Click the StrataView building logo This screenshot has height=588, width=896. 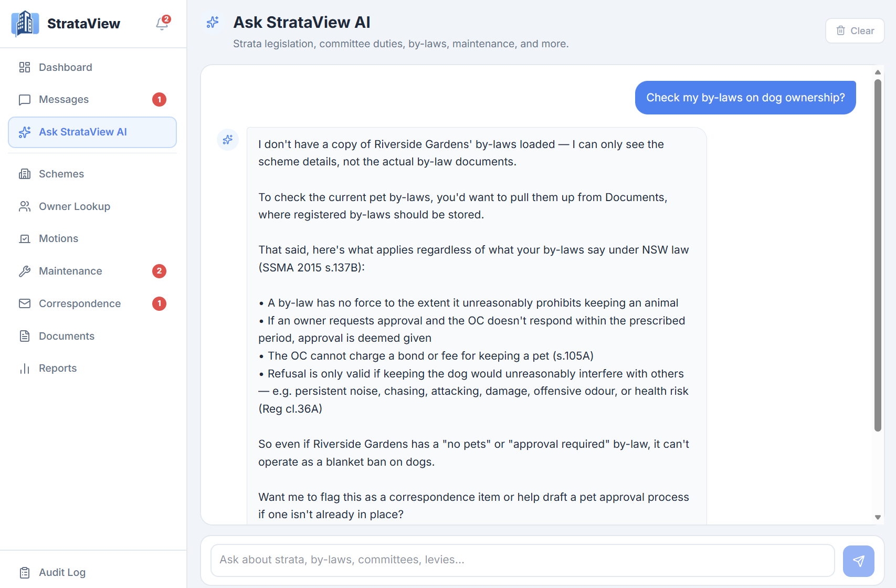(x=25, y=24)
